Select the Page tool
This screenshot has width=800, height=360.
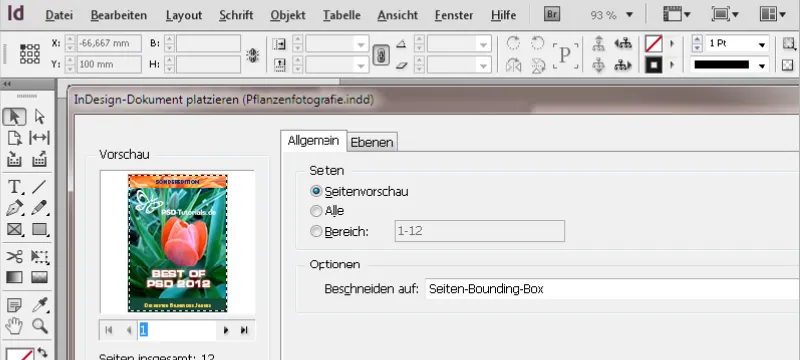click(14, 138)
